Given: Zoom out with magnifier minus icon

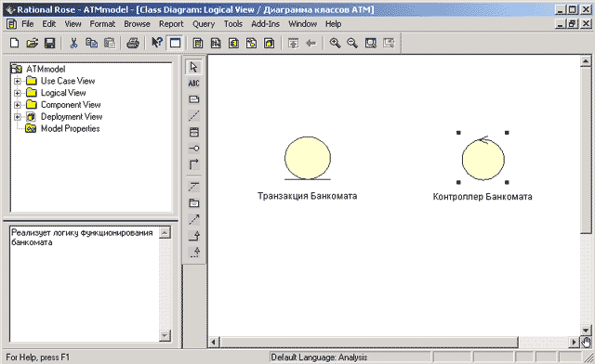Looking at the screenshot, I should (x=352, y=43).
